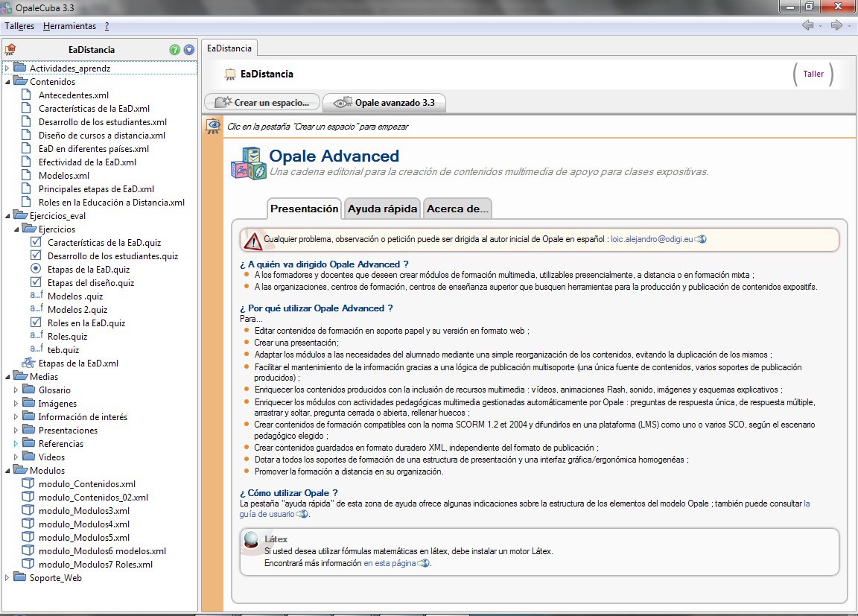Image resolution: width=858 pixels, height=616 pixels.
Task: Open the blue dropdown icon in sidebar header
Action: [x=189, y=50]
